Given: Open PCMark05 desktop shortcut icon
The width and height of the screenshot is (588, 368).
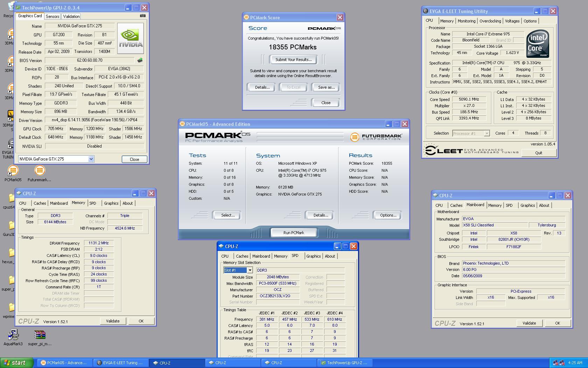Looking at the screenshot, I should (x=13, y=171).
